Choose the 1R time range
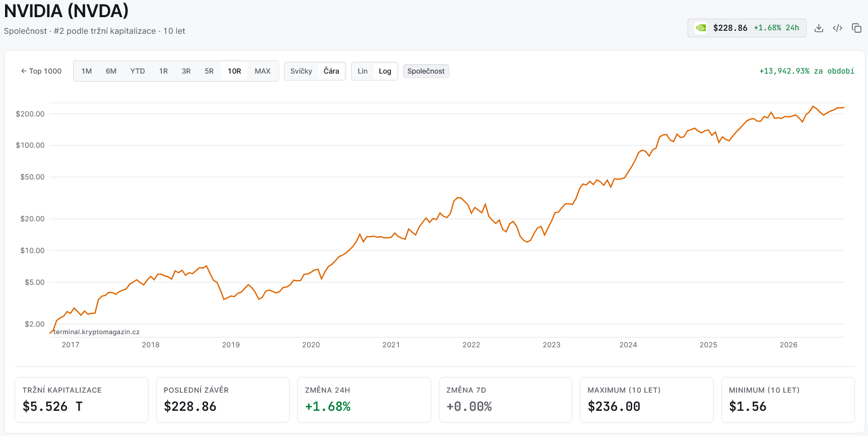The width and height of the screenshot is (868, 436). pos(163,71)
